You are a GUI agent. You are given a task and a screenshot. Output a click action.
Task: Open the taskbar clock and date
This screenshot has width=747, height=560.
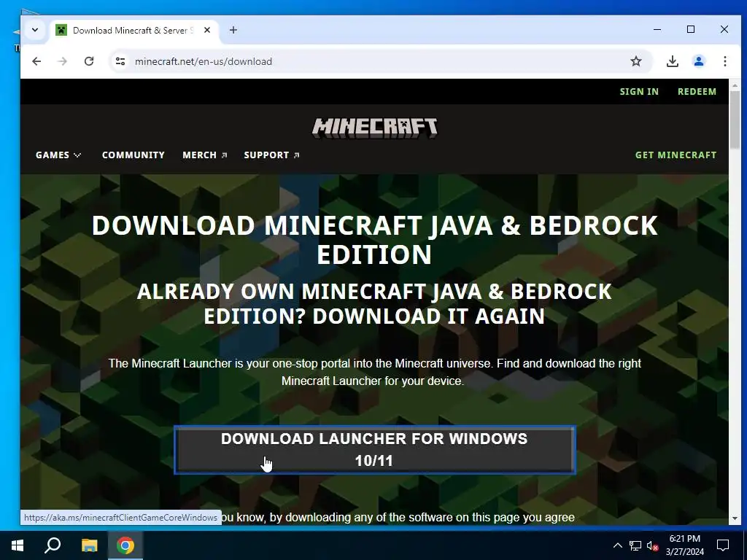coord(684,545)
